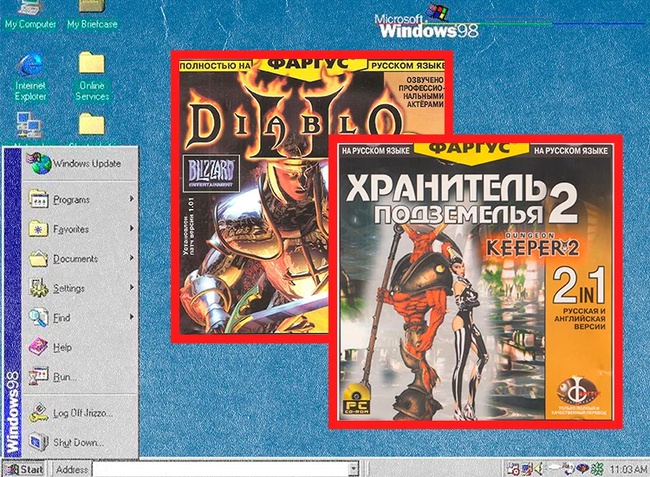Open Programs submenu in Start menu
This screenshot has width=650, height=477.
[x=80, y=199]
